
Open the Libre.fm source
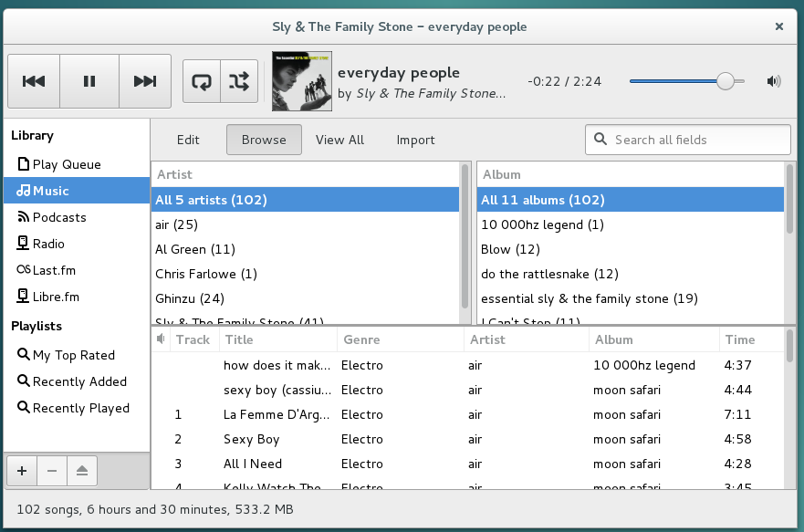77,297
